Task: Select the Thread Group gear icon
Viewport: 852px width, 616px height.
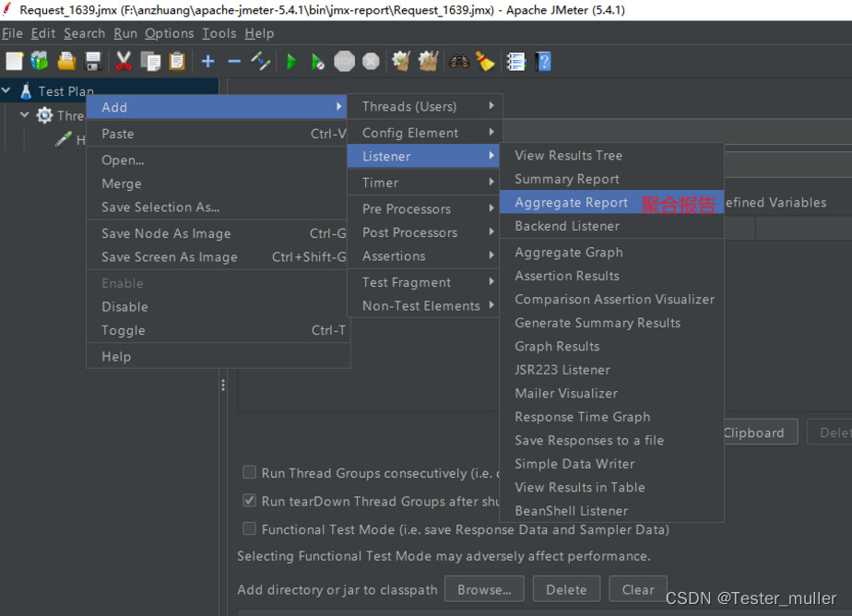Action: pyautogui.click(x=44, y=115)
